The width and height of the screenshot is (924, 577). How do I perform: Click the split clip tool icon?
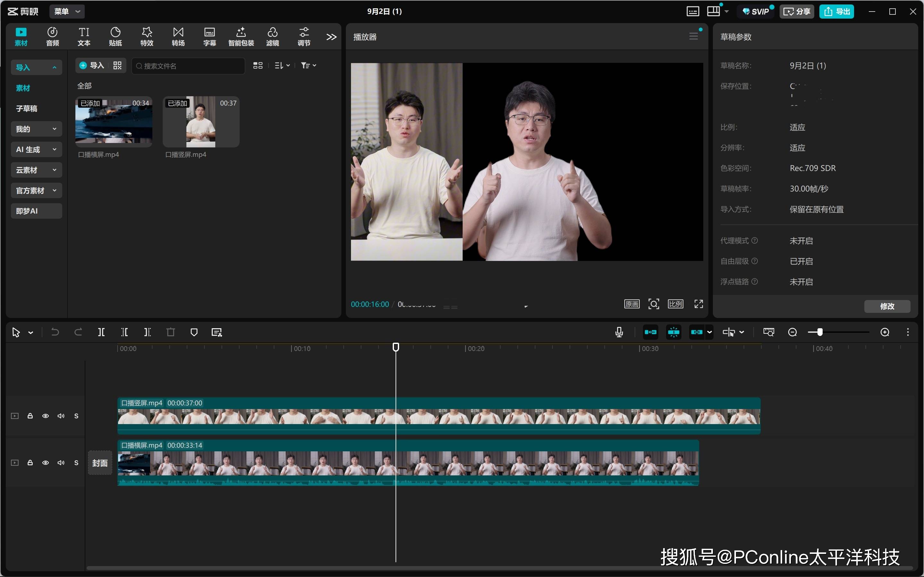pyautogui.click(x=101, y=332)
